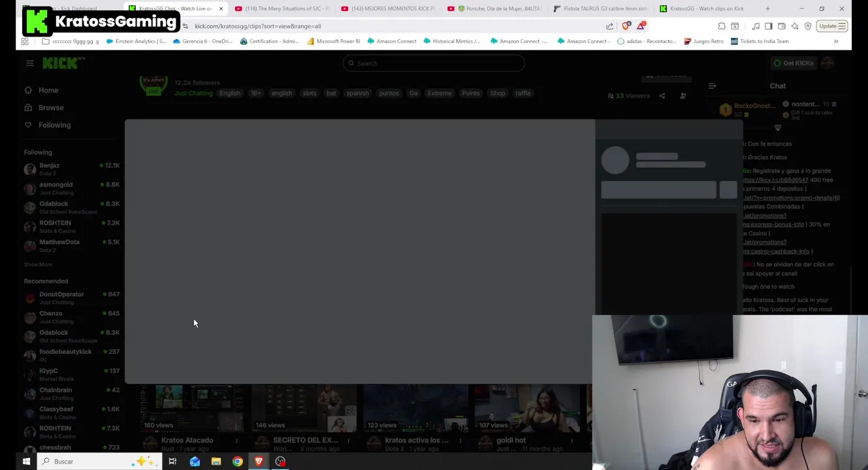Click the browser share page icon
Image resolution: width=868 pixels, height=470 pixels.
coord(609,26)
